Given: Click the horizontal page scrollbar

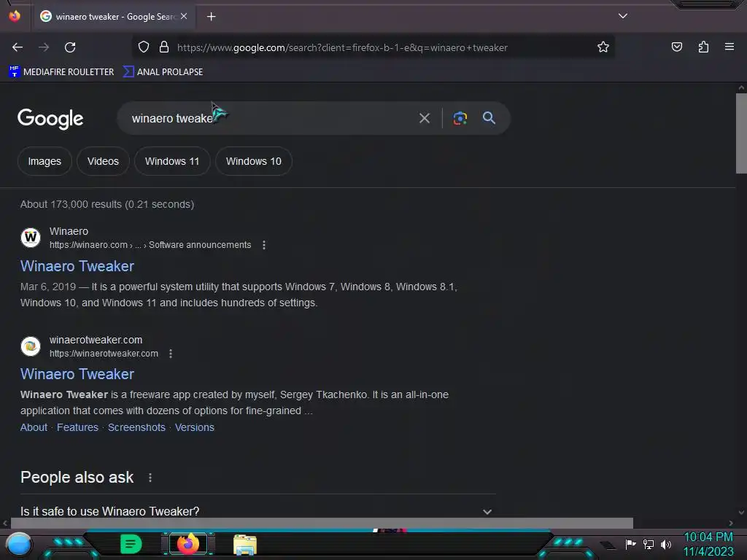Looking at the screenshot, I should pyautogui.click(x=322, y=523).
